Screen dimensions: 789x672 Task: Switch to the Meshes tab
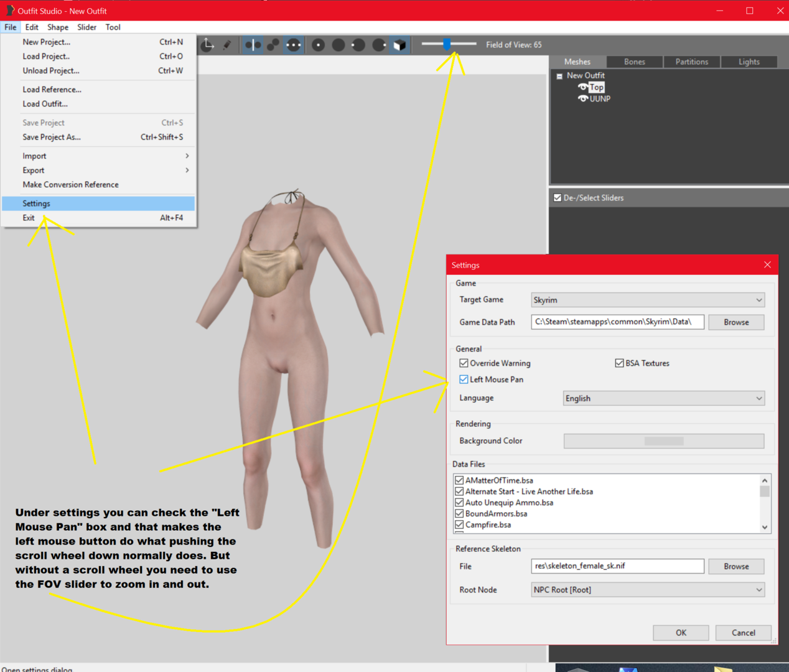[x=577, y=62]
